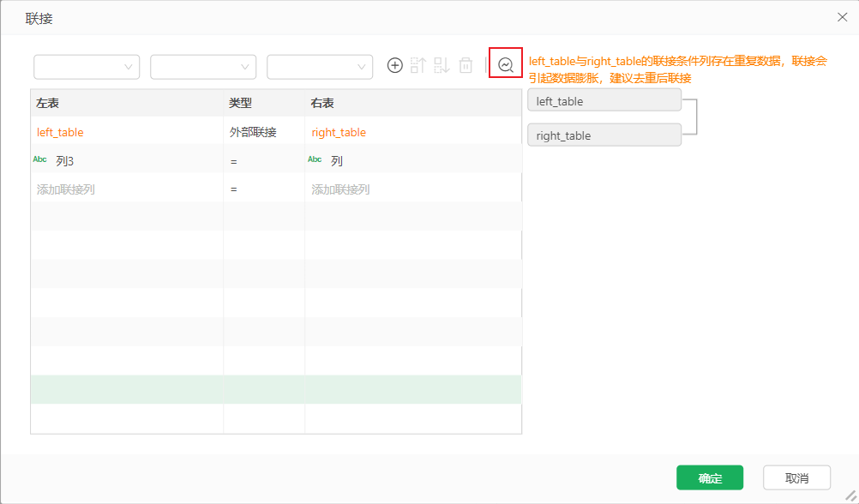Click the right_table box in the join diagram
The height and width of the screenshot is (504, 859).
point(604,135)
